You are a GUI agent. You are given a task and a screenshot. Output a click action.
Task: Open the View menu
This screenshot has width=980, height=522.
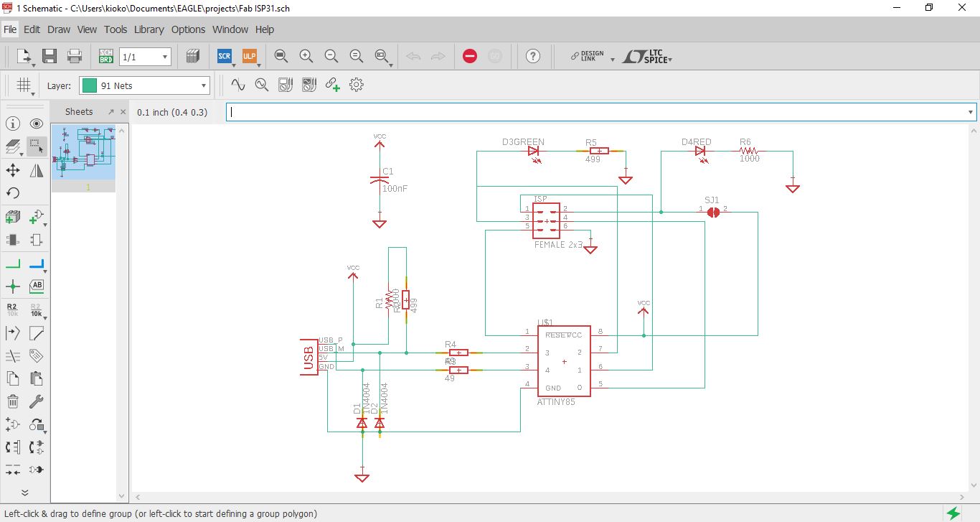87,29
